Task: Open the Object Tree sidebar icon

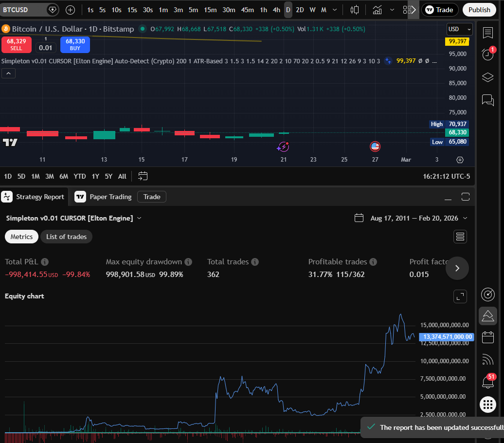Action: coord(488,77)
